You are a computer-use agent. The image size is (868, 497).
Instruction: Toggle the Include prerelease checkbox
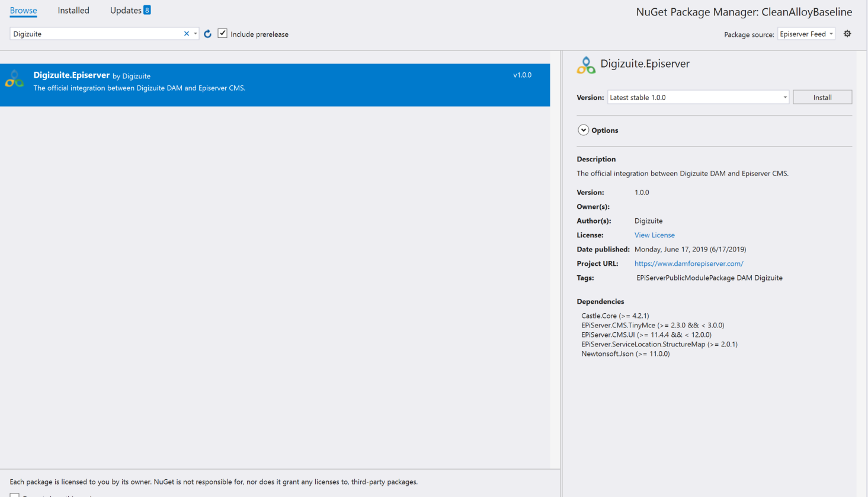[x=223, y=33]
